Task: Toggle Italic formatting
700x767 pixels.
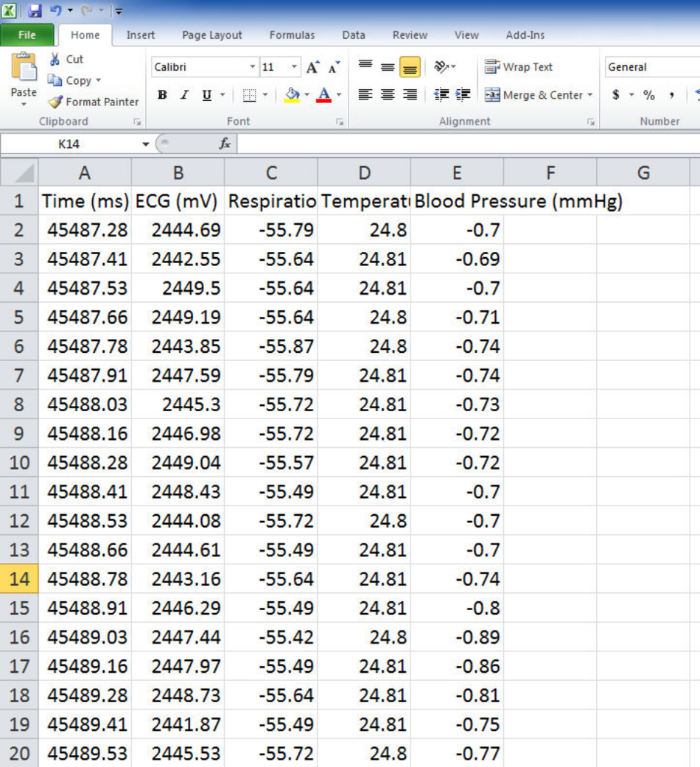Action: [x=184, y=95]
